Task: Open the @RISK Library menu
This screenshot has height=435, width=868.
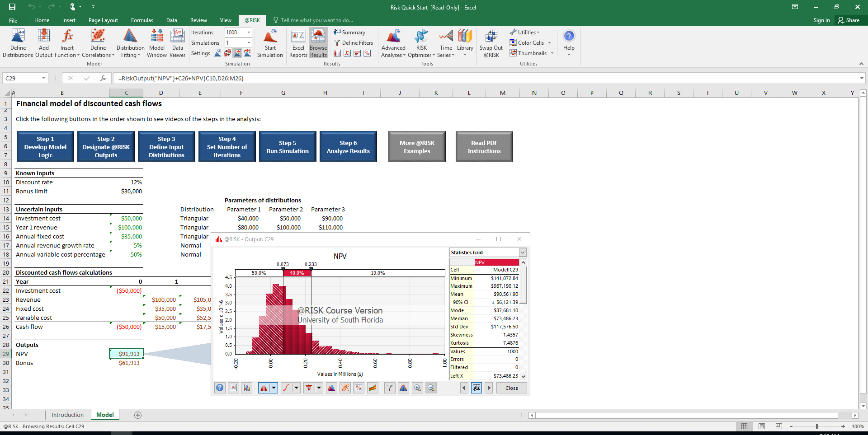Action: [x=465, y=43]
